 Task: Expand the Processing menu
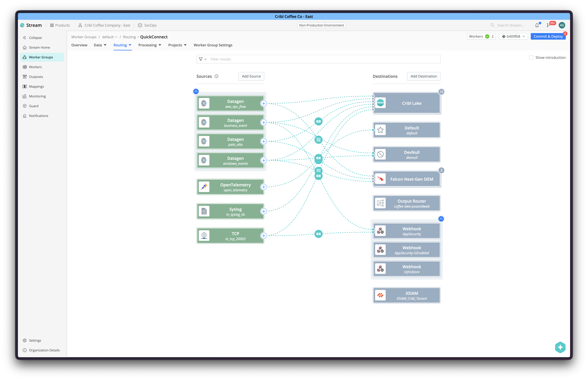150,45
